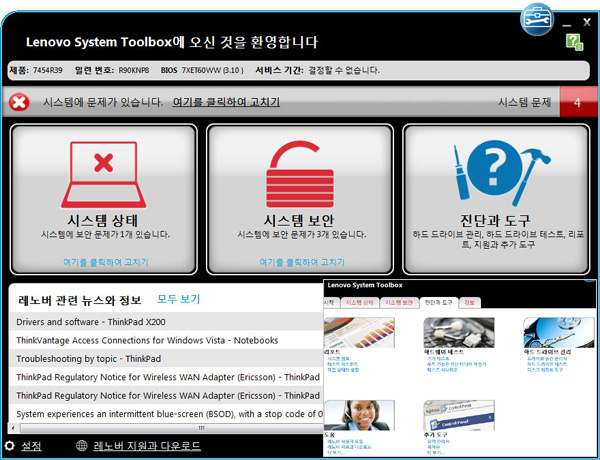Click the 서비스 기간 warranty status text
This screenshot has height=460, width=600.
tap(317, 70)
